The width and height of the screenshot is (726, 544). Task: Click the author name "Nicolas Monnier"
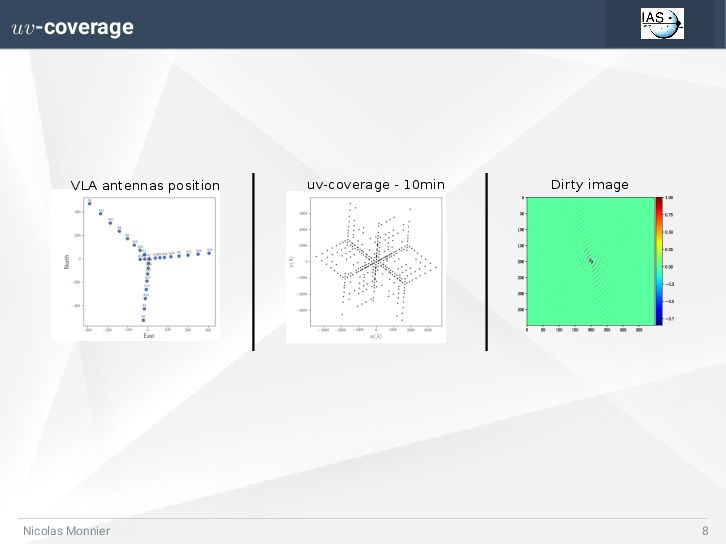coord(66,531)
